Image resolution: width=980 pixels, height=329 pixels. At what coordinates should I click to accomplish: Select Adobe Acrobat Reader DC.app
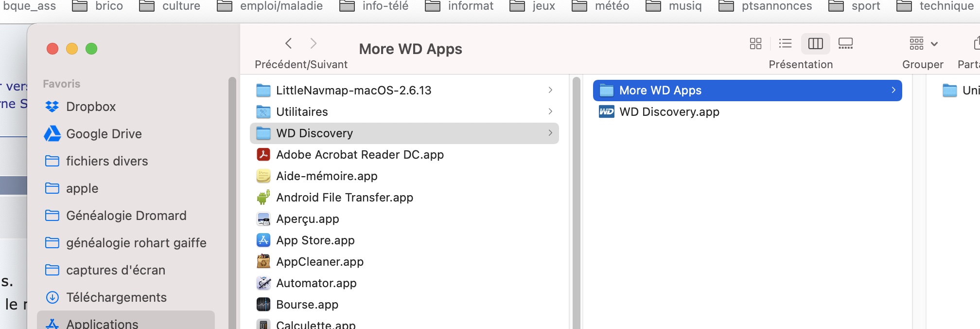point(404,154)
